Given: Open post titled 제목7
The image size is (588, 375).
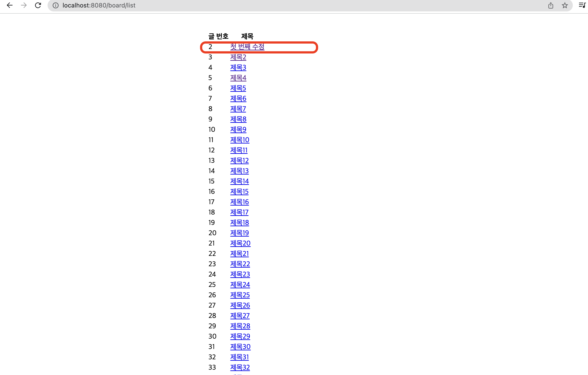Looking at the screenshot, I should pyautogui.click(x=238, y=109).
